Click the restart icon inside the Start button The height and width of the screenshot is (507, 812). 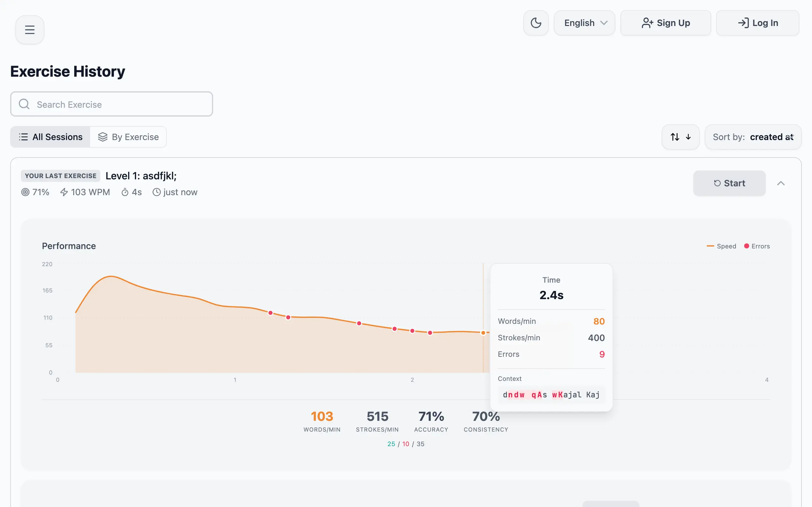(x=717, y=183)
